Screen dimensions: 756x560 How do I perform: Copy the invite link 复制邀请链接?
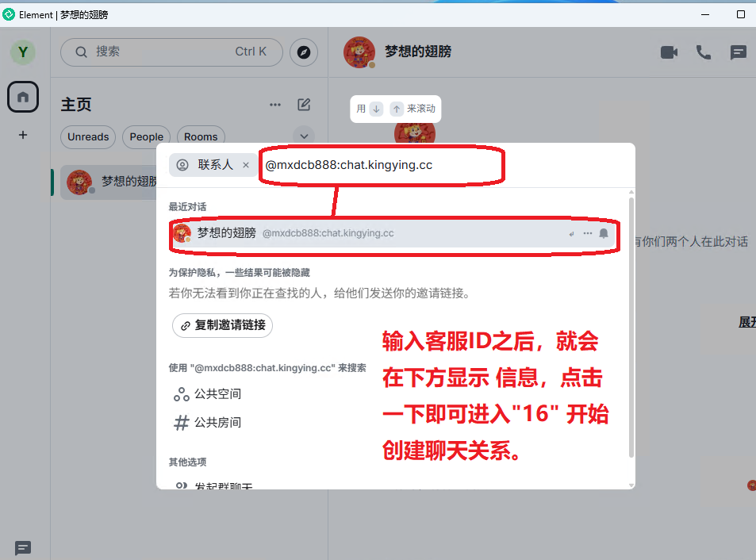[222, 325]
